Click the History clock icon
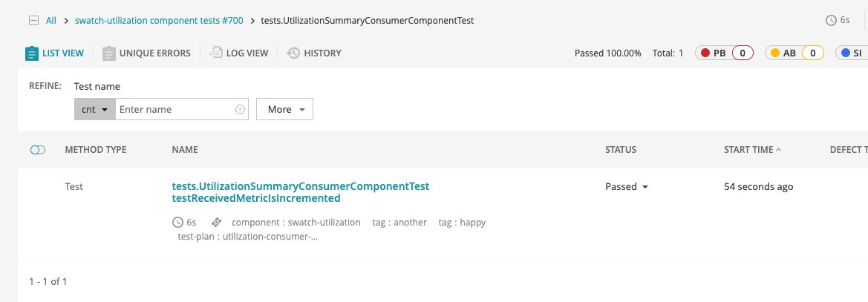This screenshot has width=868, height=302. [293, 53]
